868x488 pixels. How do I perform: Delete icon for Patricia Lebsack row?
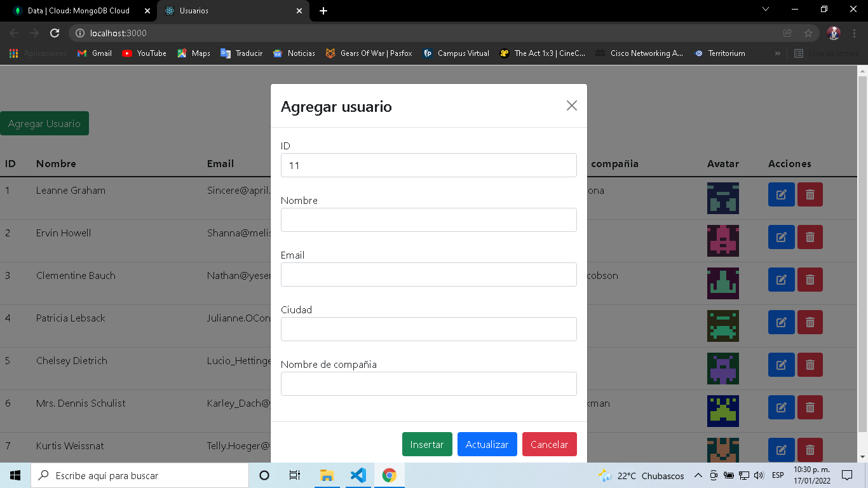(x=810, y=322)
